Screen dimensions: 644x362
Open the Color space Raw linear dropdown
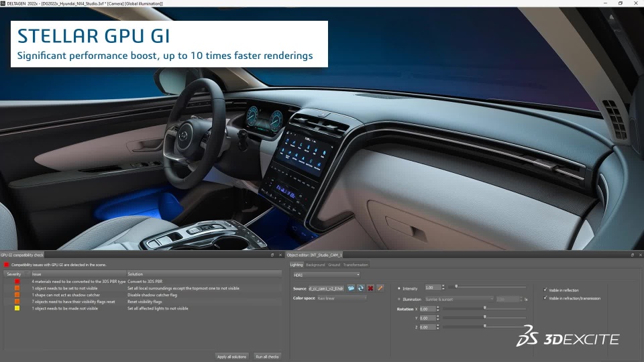coord(341,298)
